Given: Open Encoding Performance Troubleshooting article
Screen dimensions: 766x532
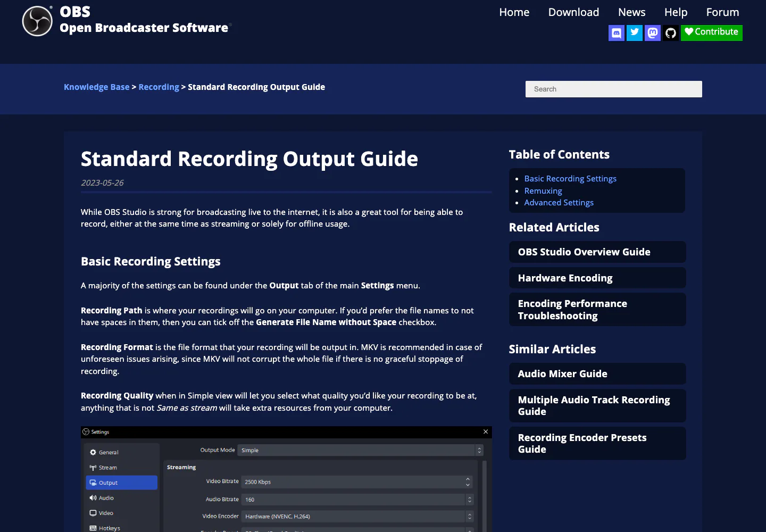Looking at the screenshot, I should pyautogui.click(x=597, y=310).
